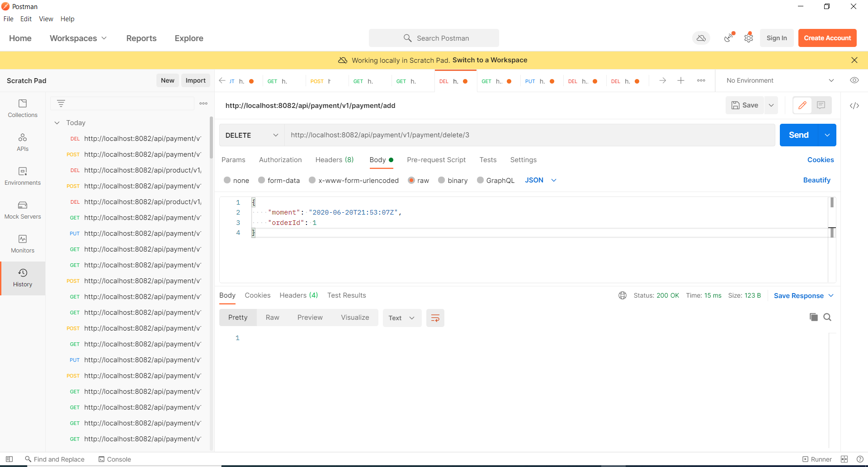Open the DELETE method dropdown
This screenshot has height=467, width=868.
point(252,135)
